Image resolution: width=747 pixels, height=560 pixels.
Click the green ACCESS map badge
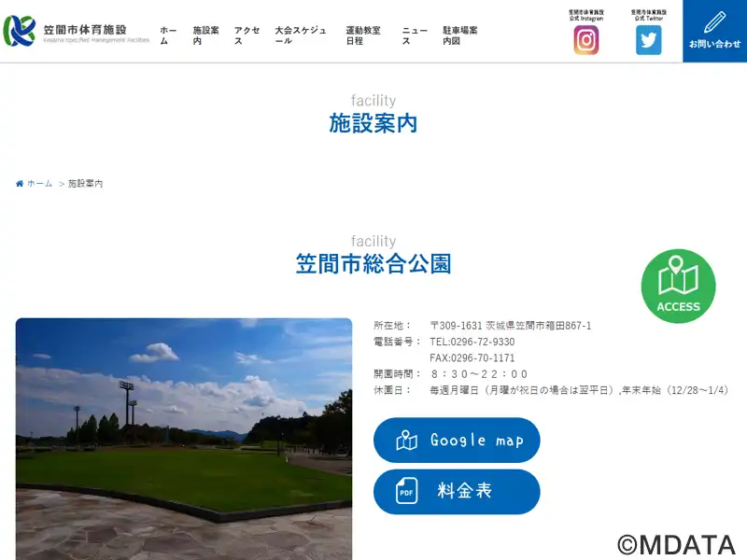pos(678,287)
